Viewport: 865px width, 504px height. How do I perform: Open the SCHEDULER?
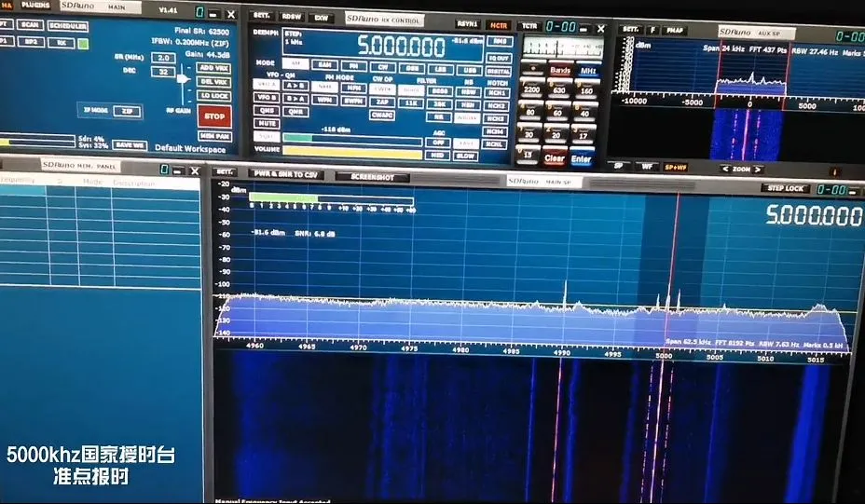tap(67, 25)
